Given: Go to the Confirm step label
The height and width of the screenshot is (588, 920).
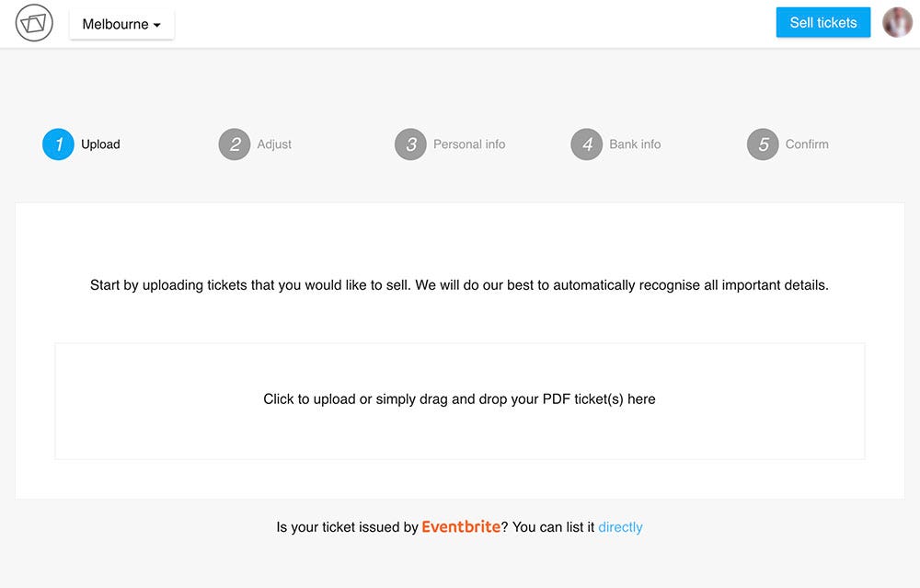Looking at the screenshot, I should point(807,144).
